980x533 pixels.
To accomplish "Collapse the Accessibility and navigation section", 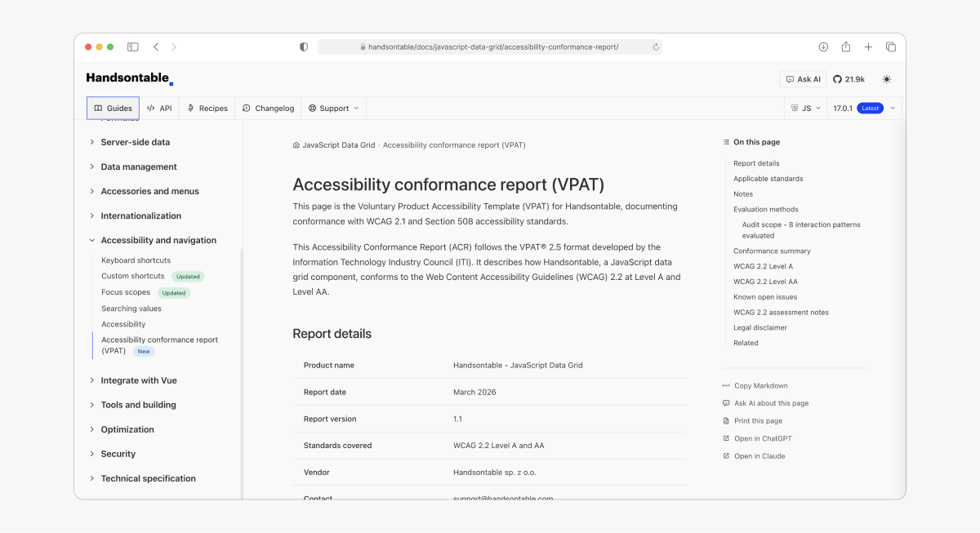I will click(158, 240).
